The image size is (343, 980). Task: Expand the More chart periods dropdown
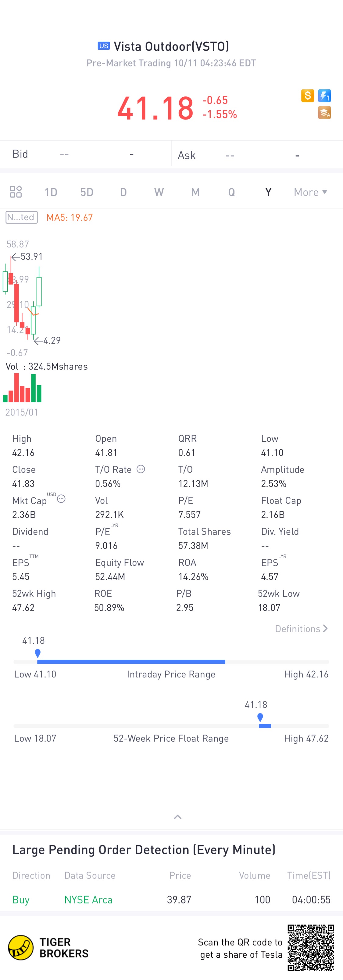[310, 192]
